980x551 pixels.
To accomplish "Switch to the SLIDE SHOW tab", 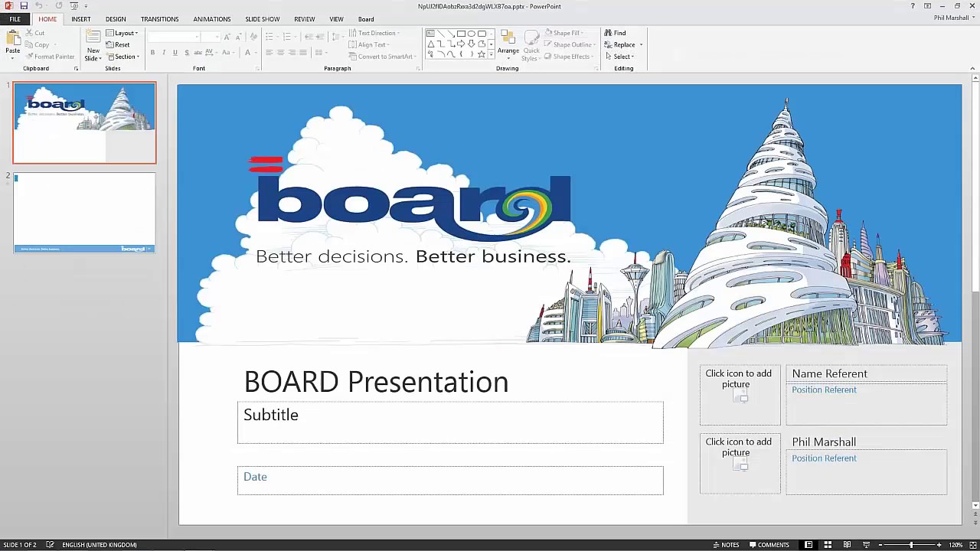I will [x=262, y=19].
